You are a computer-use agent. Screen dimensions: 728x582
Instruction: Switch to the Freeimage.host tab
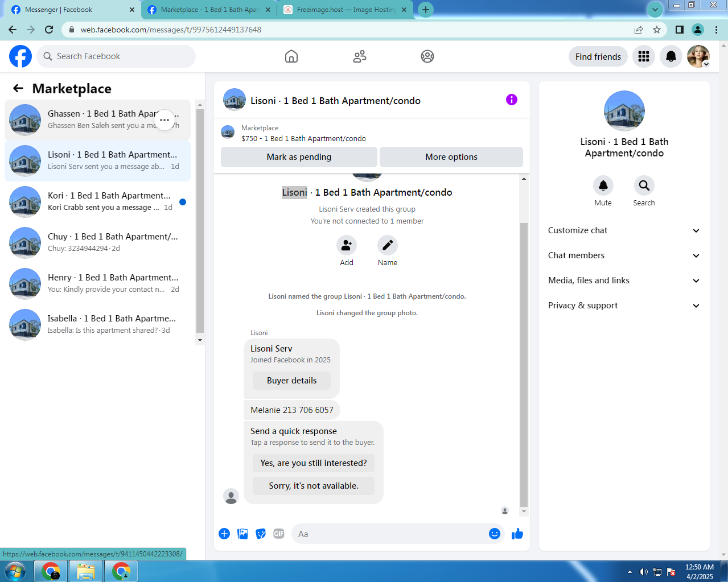pos(346,10)
